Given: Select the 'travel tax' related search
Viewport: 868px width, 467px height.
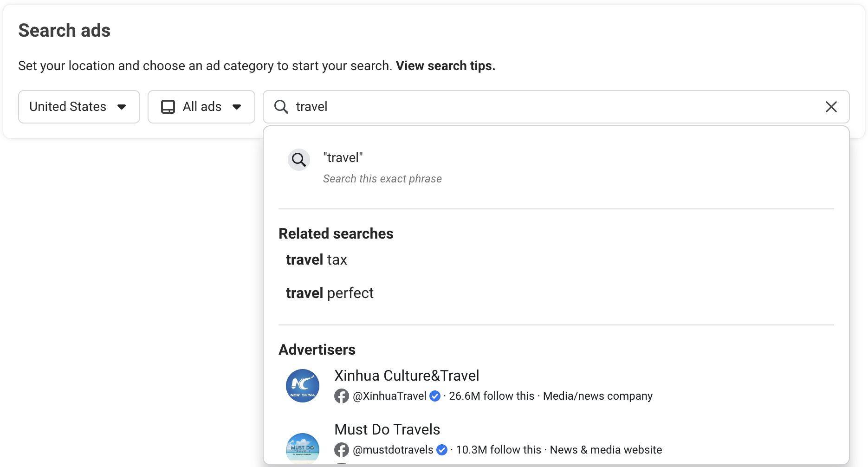Looking at the screenshot, I should click(316, 259).
